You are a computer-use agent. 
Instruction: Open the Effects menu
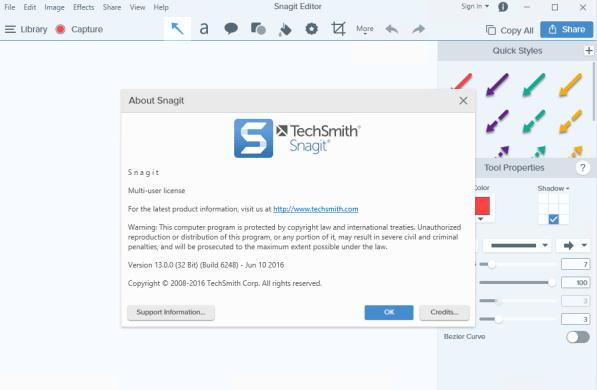tap(83, 7)
